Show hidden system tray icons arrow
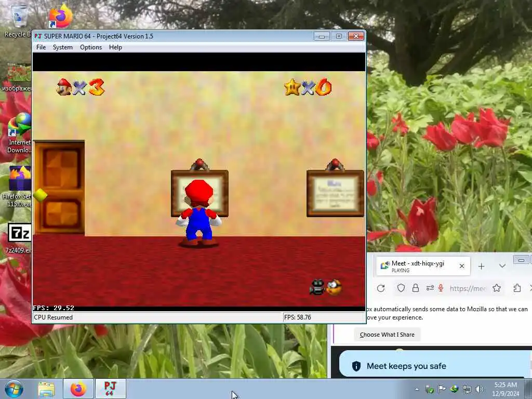The image size is (532, 399). 417,390
